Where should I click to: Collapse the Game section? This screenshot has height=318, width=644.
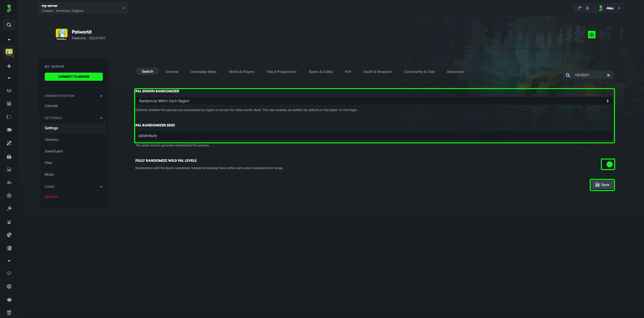click(x=73, y=187)
